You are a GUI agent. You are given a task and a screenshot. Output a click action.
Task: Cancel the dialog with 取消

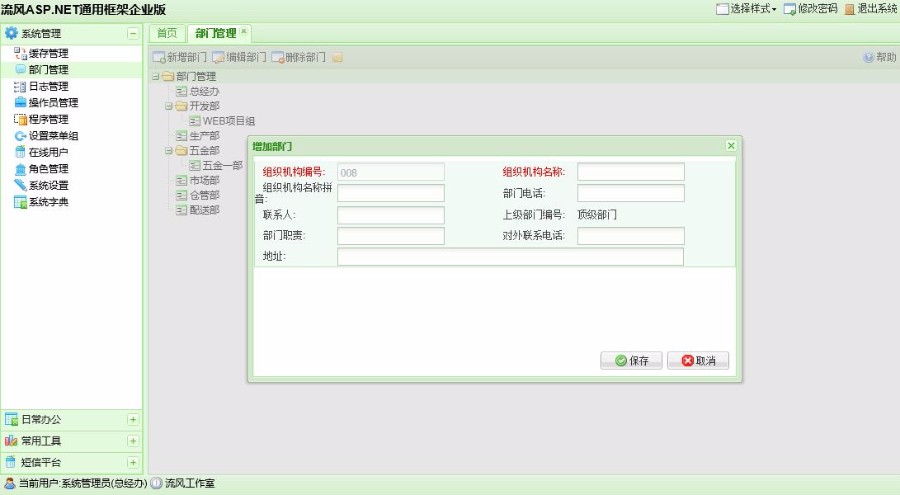pyautogui.click(x=698, y=361)
